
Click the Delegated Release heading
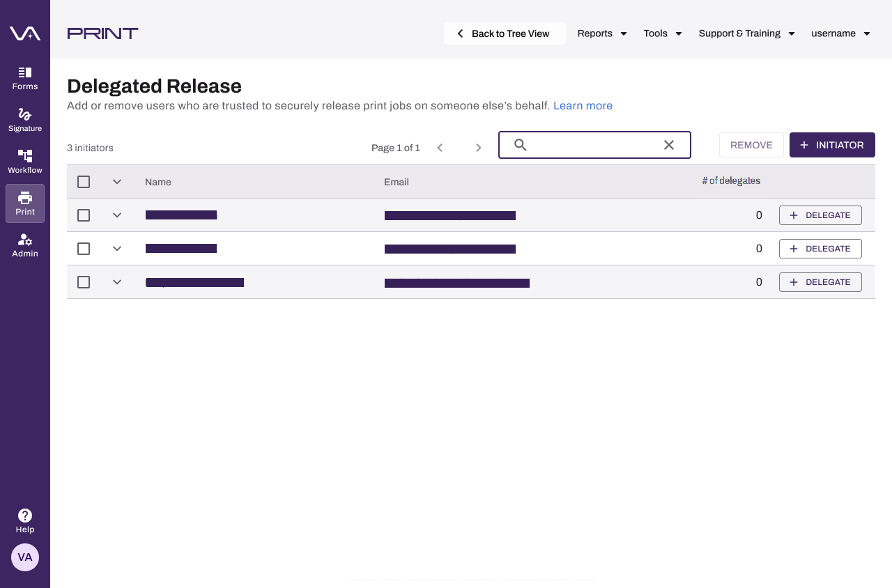coord(154,86)
